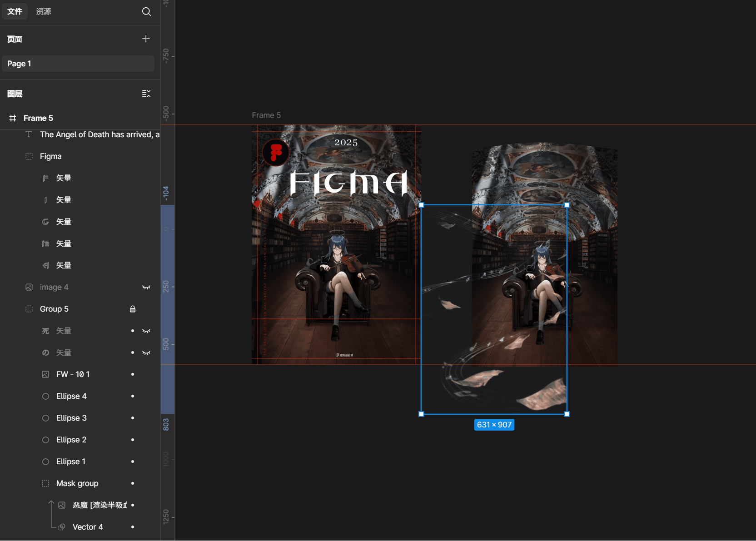The height and width of the screenshot is (541, 756).
Task: Click the mask icon beside Vector 4
Action: tap(62, 527)
